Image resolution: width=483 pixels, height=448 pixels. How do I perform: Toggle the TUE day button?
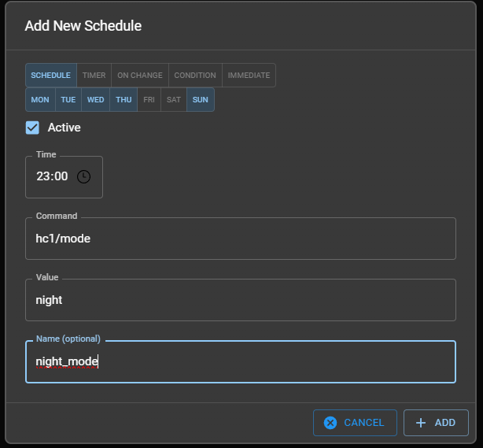point(68,100)
